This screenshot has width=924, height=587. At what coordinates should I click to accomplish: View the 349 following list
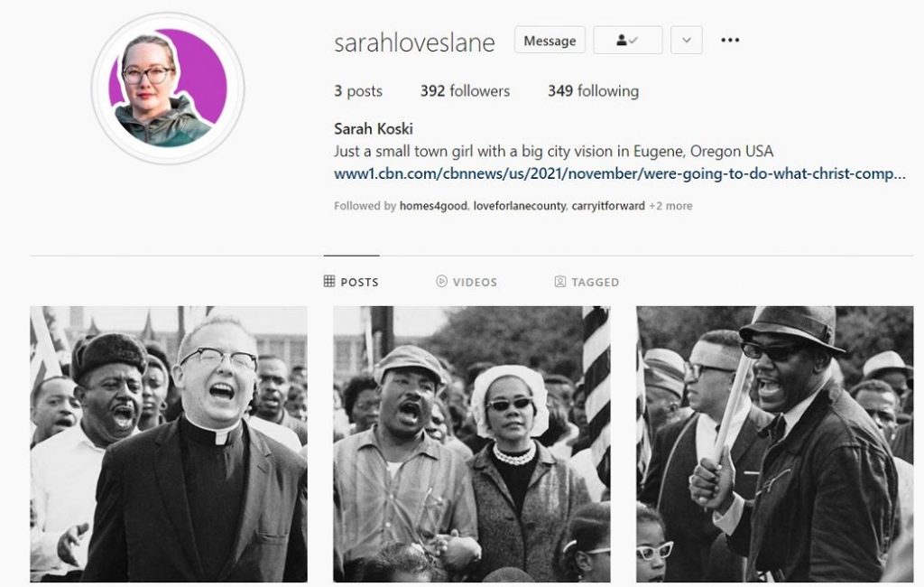click(594, 91)
